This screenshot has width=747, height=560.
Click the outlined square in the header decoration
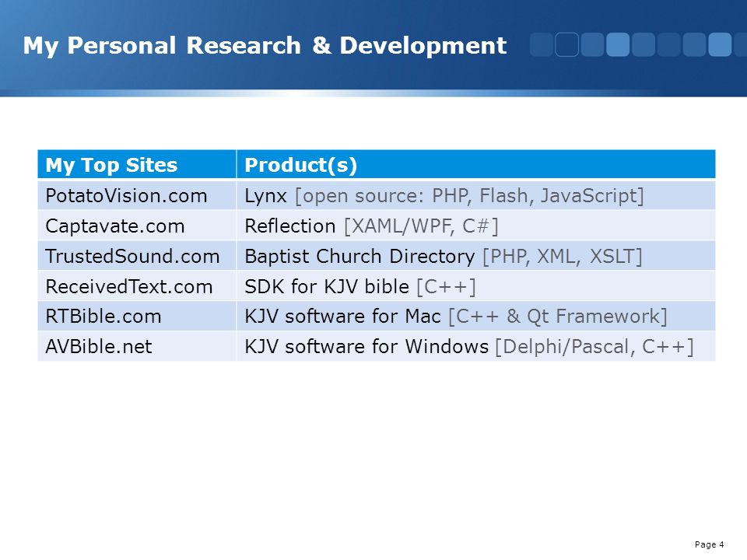click(x=567, y=45)
